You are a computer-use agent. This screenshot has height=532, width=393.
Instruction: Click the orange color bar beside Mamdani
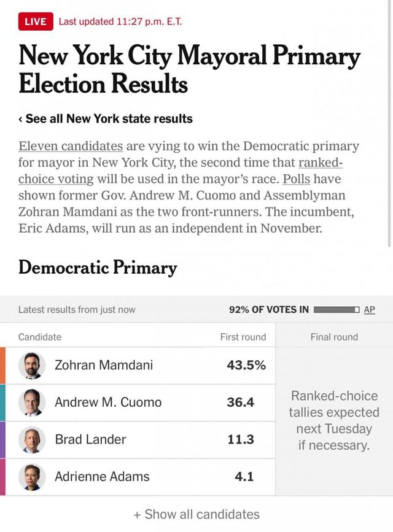(2, 366)
